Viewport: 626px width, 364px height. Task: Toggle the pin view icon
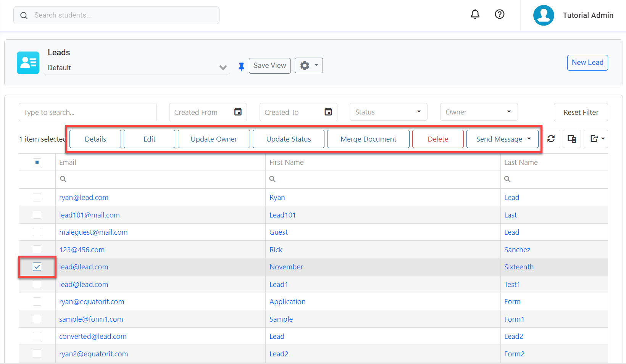(241, 66)
